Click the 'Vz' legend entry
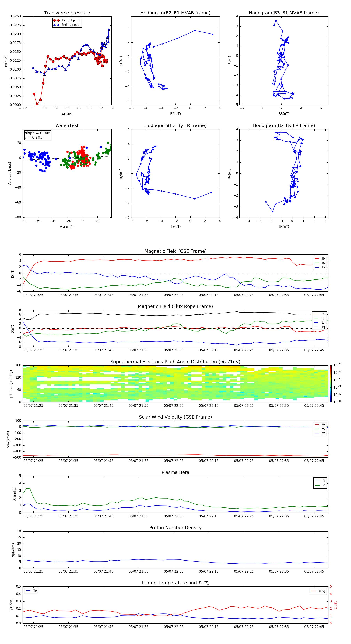Viewport: 351px width, 644px height. pos(320,433)
